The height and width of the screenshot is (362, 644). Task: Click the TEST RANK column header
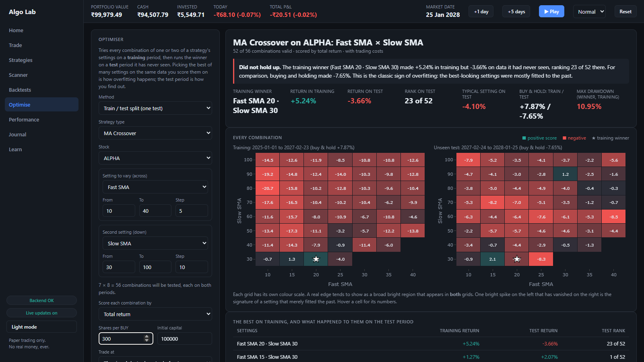613,331
